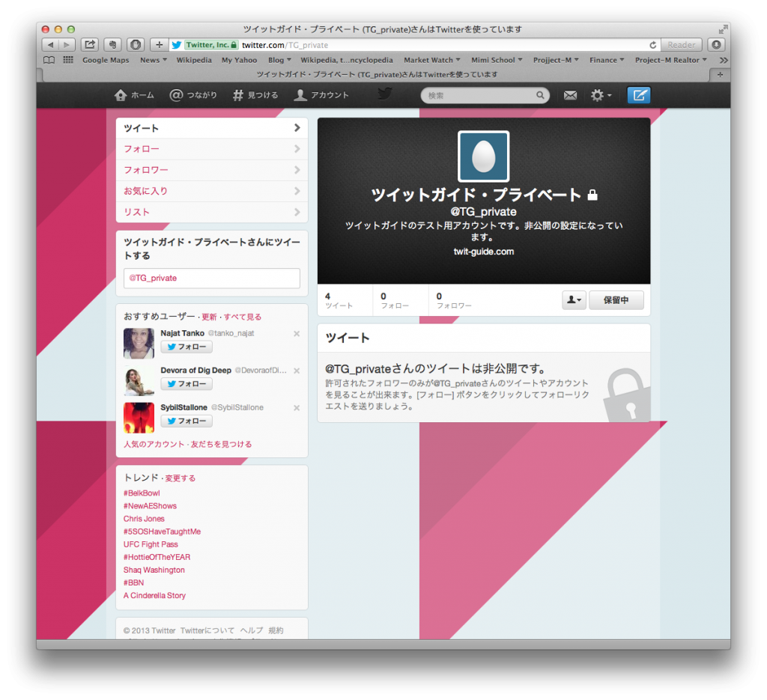The image size is (767, 700).
Task: Click the Twitter bird logo in navbar
Action: point(385,94)
